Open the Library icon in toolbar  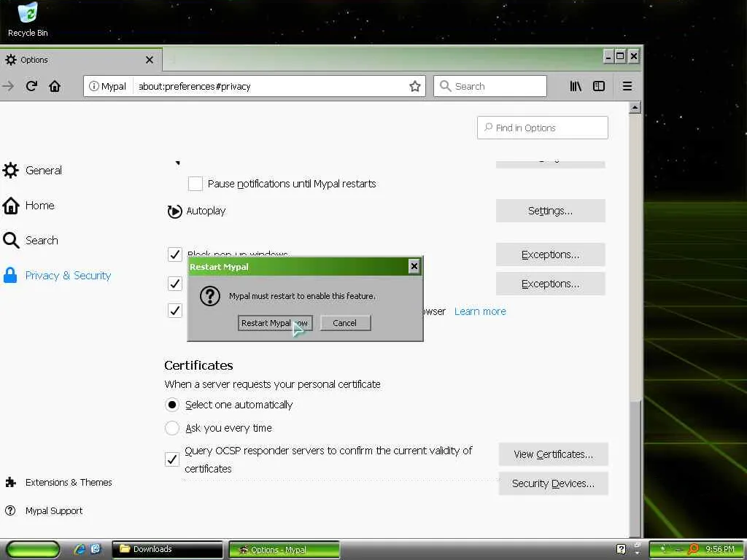coord(576,86)
